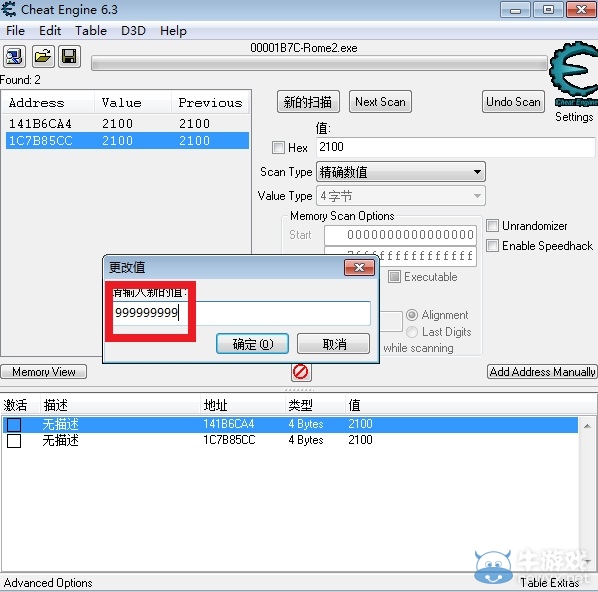Click the Previous column header
The image size is (598, 592).
tap(211, 102)
